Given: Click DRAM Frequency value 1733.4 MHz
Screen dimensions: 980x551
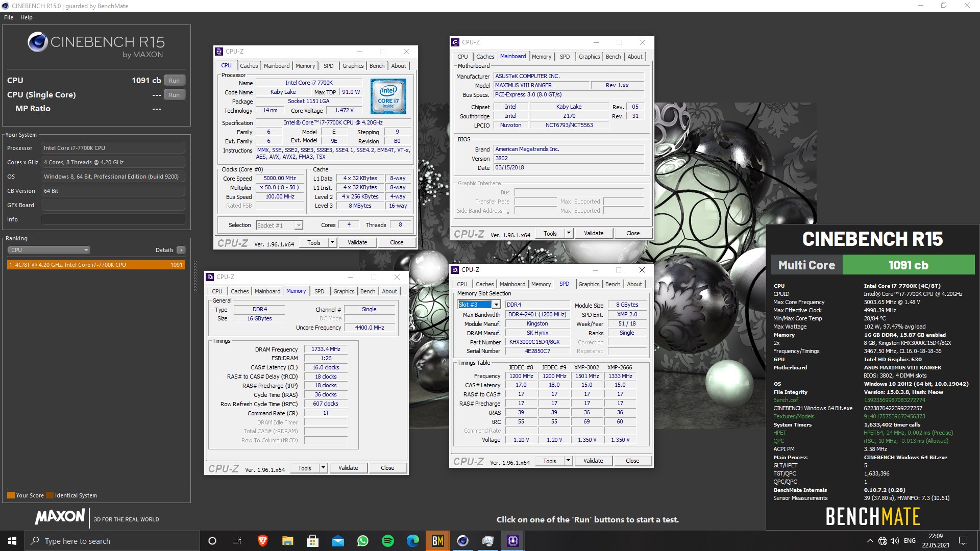Looking at the screenshot, I should pyautogui.click(x=326, y=349).
